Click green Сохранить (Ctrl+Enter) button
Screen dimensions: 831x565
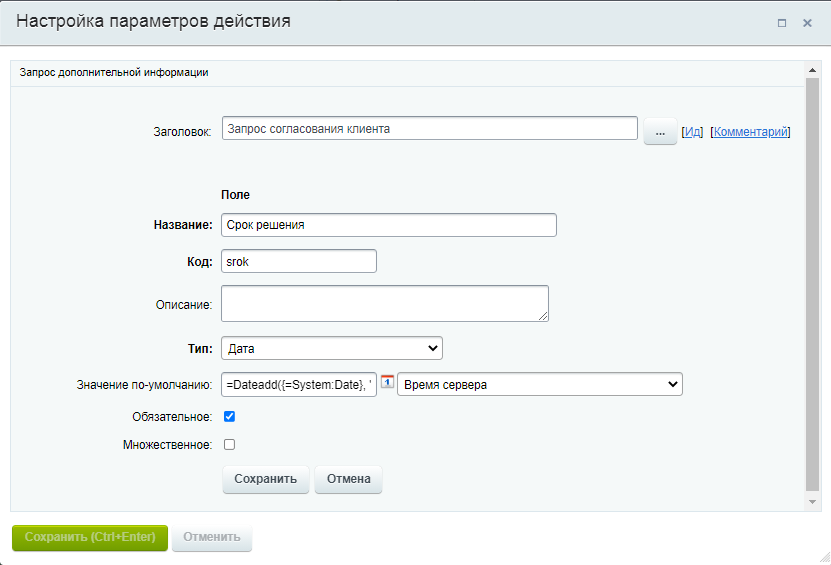pyautogui.click(x=90, y=537)
